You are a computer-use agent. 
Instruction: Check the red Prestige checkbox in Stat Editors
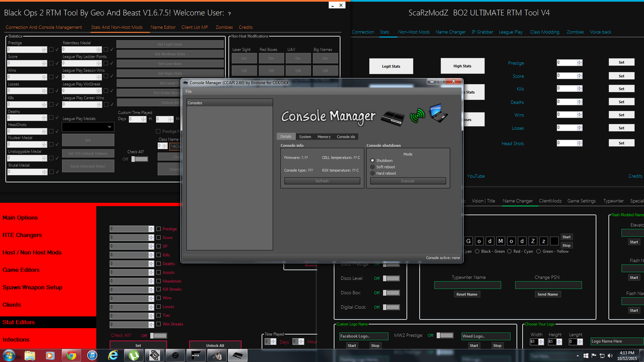pos(158,229)
